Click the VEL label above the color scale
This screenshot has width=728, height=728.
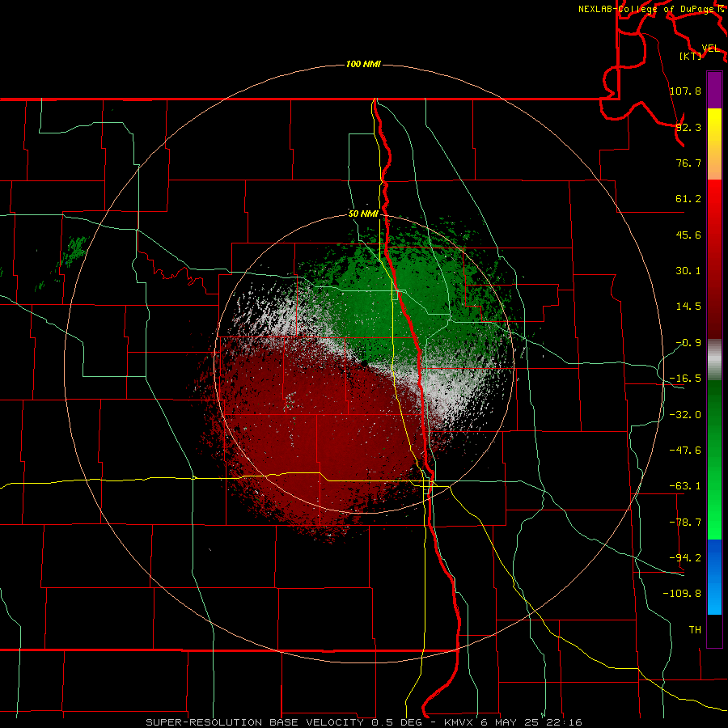[x=711, y=49]
